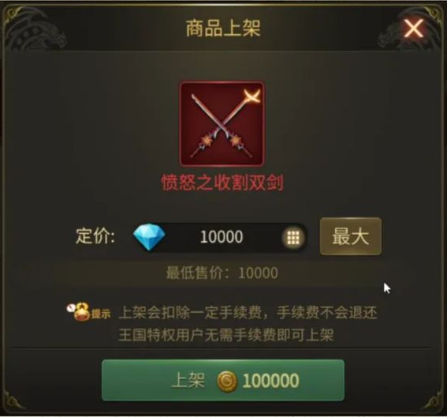The image size is (447, 417).
Task: Click the orange 提示 label
Action: pos(101,314)
